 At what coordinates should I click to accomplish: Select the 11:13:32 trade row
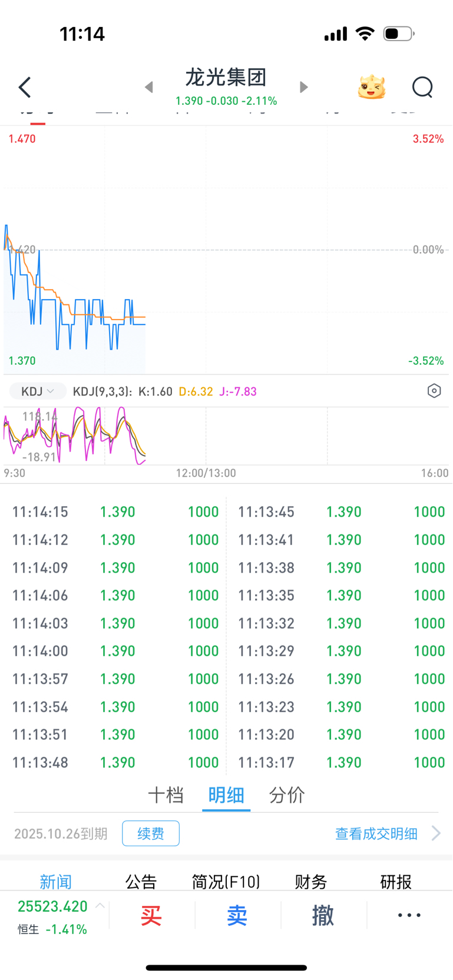click(x=341, y=623)
